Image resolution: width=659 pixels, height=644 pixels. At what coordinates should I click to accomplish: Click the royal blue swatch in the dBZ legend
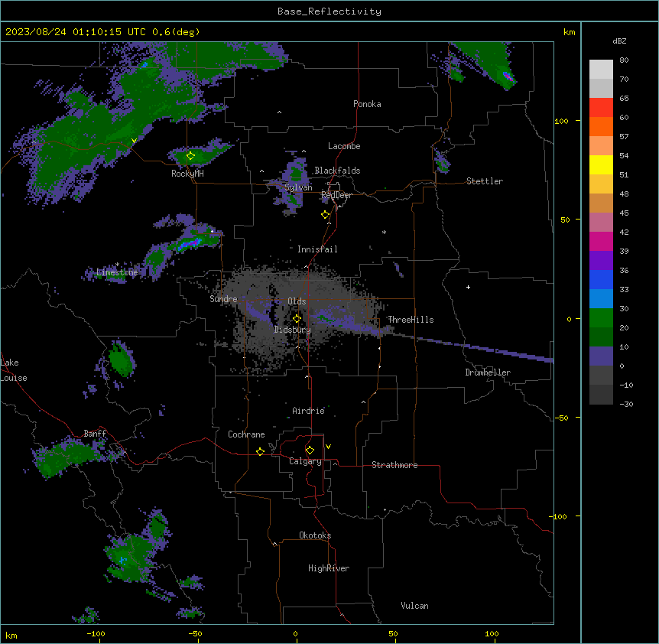[x=601, y=279]
